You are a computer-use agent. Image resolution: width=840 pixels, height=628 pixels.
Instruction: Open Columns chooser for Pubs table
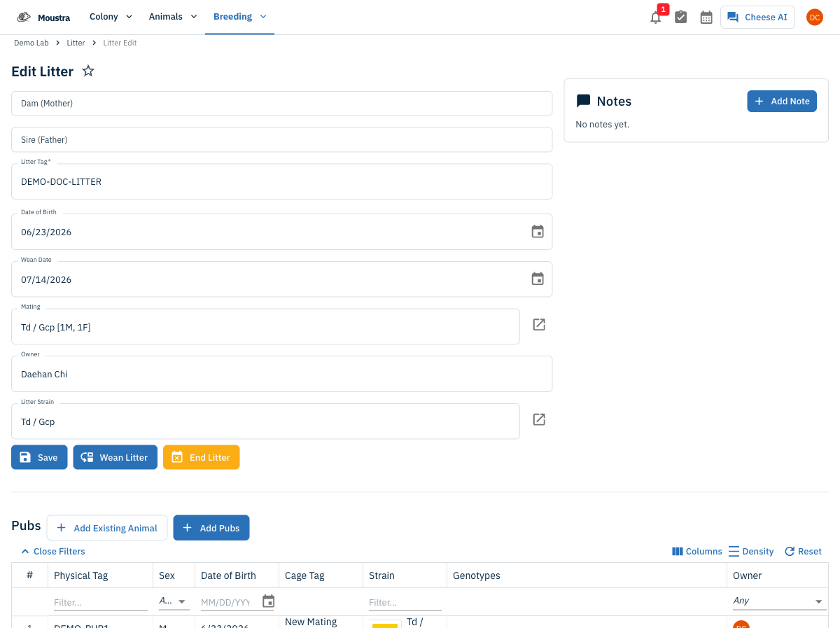[696, 551]
